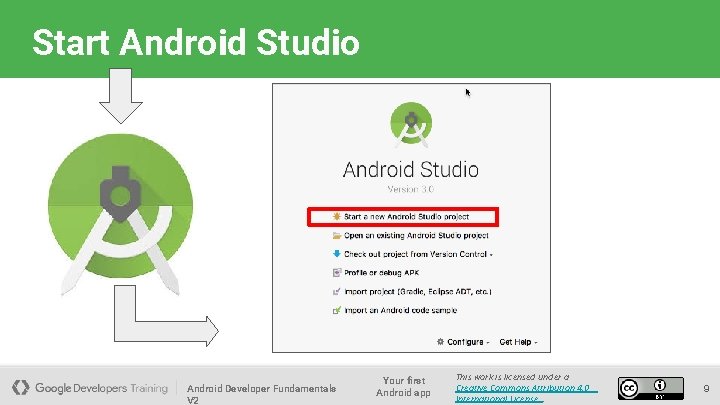Viewport: 720px width, 405px height.
Task: Click the folder icon for Open an existing project
Action: click(x=337, y=236)
